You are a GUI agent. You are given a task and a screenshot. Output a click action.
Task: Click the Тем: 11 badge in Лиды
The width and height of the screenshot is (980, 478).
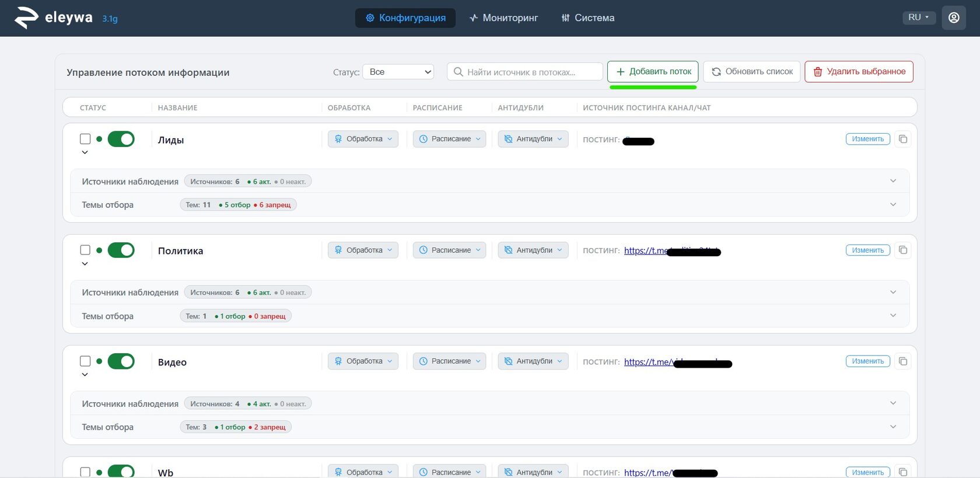pyautogui.click(x=238, y=205)
